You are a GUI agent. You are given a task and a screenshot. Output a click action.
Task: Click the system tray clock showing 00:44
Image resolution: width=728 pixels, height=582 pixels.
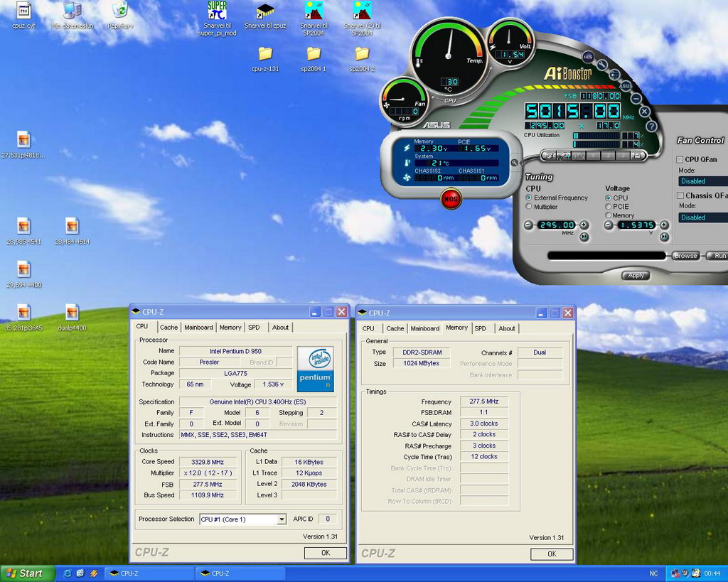tap(712, 573)
